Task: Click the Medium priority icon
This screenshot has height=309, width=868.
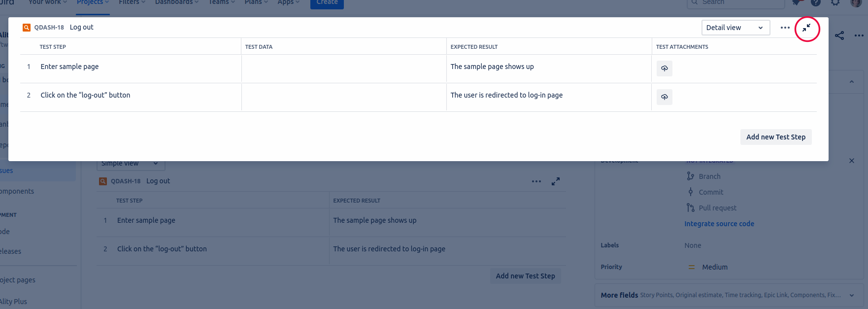Action: tap(692, 267)
